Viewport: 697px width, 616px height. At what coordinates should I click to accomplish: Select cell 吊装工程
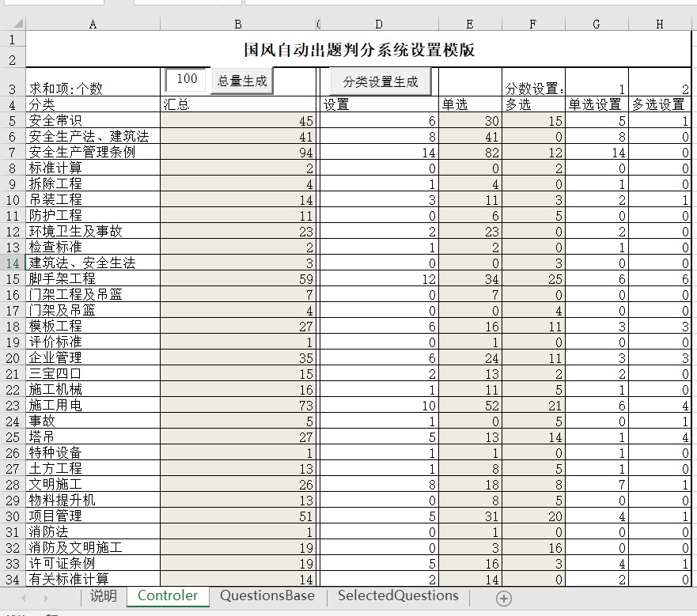point(93,199)
